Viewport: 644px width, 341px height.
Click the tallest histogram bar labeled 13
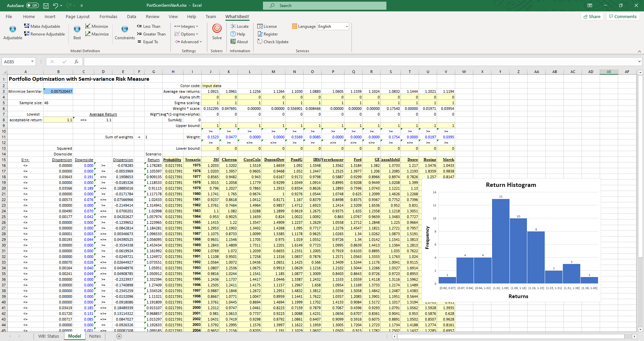point(500,241)
